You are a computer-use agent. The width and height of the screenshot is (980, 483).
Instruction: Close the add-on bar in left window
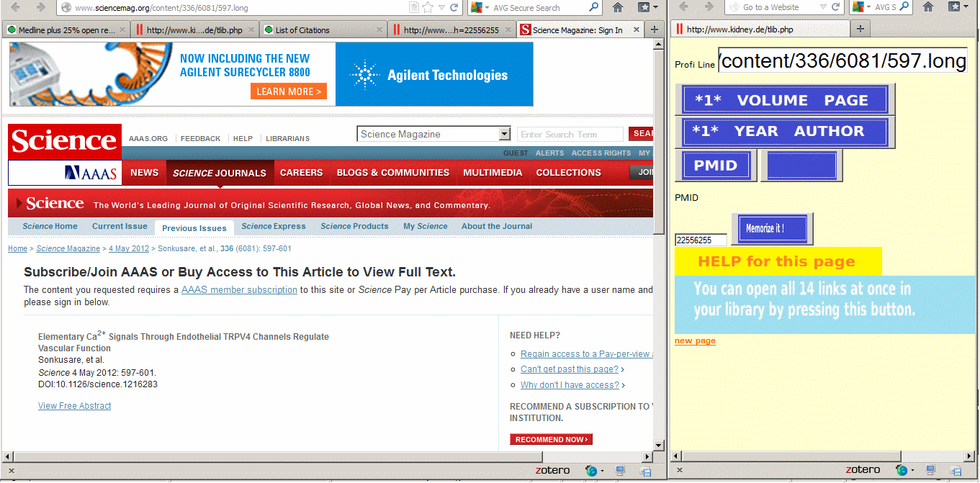[12, 471]
